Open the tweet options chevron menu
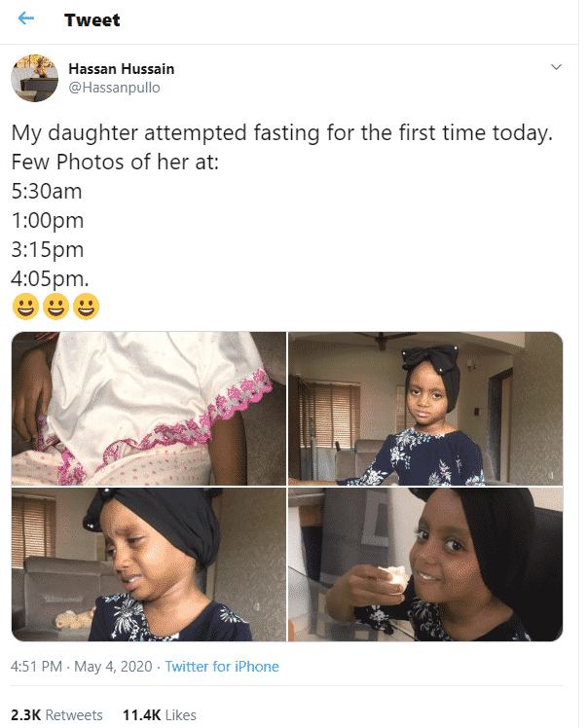The width and height of the screenshot is (588, 728). (556, 67)
